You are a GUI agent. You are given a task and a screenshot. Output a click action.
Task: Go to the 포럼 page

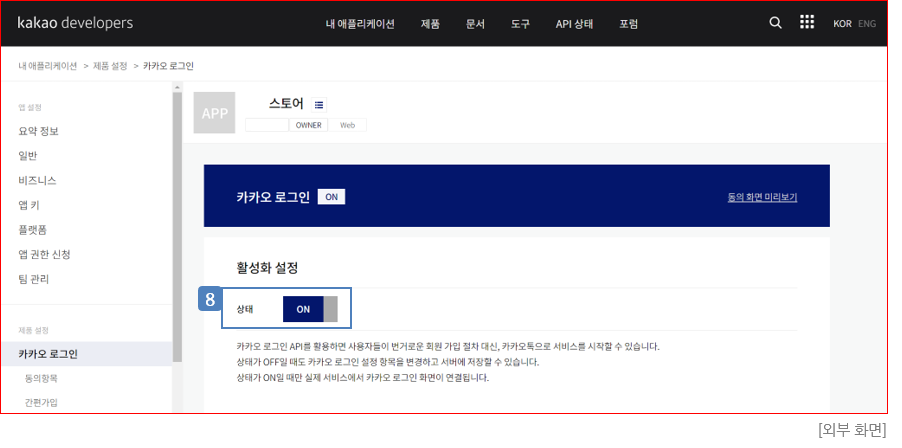click(x=628, y=24)
